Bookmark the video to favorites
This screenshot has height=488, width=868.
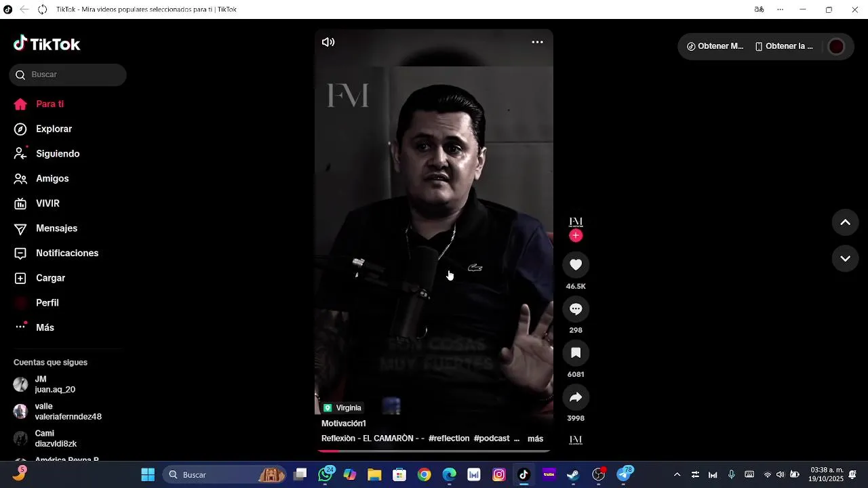tap(576, 353)
